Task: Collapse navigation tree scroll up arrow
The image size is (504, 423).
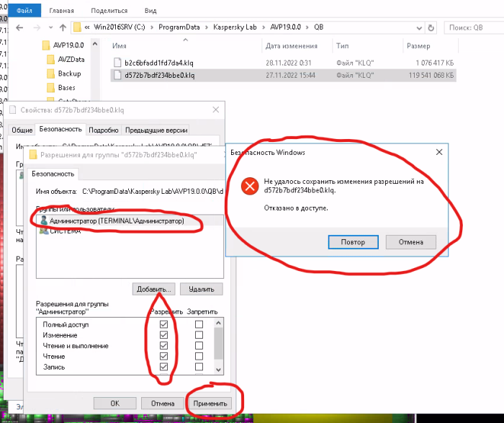Action: click(95, 44)
